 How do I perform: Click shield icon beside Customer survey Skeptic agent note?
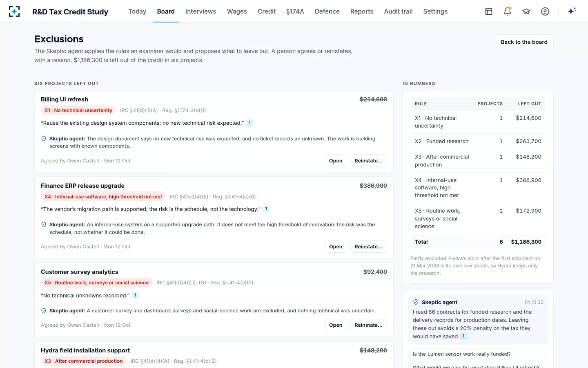click(44, 311)
